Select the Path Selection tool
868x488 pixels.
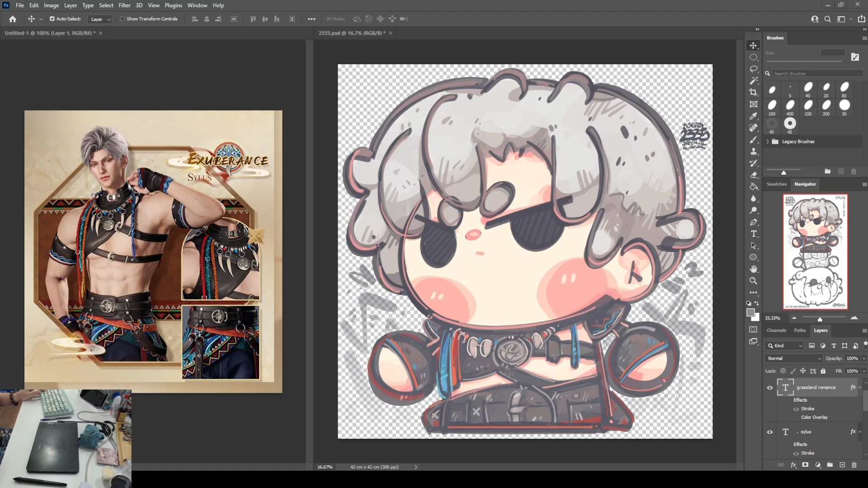click(x=753, y=245)
